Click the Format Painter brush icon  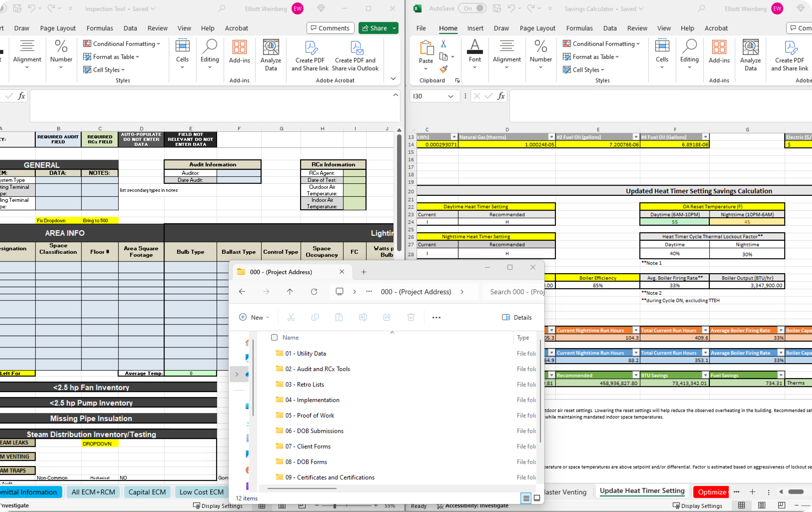pyautogui.click(x=443, y=69)
